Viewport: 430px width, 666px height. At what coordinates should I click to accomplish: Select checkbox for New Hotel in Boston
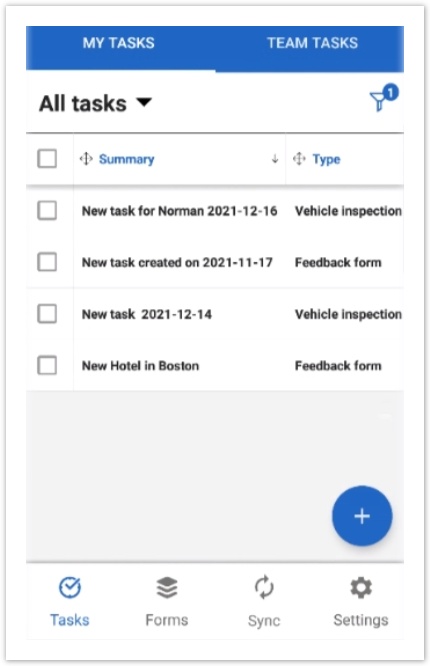pyautogui.click(x=47, y=365)
